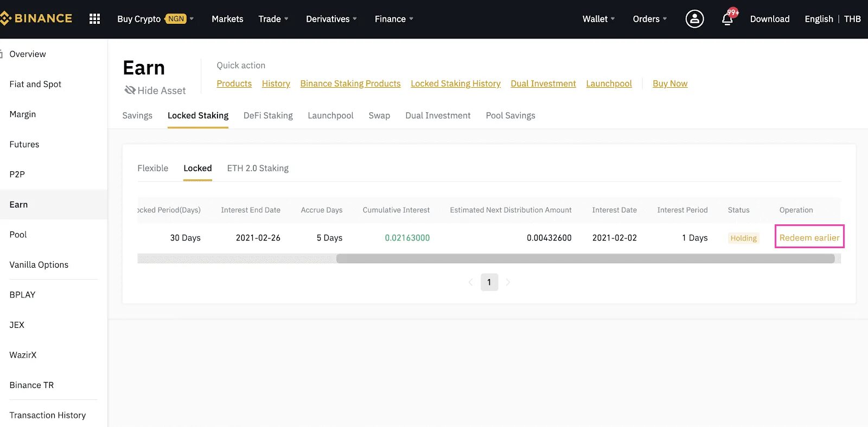
Task: Click the Binance logo
Action: tap(36, 18)
